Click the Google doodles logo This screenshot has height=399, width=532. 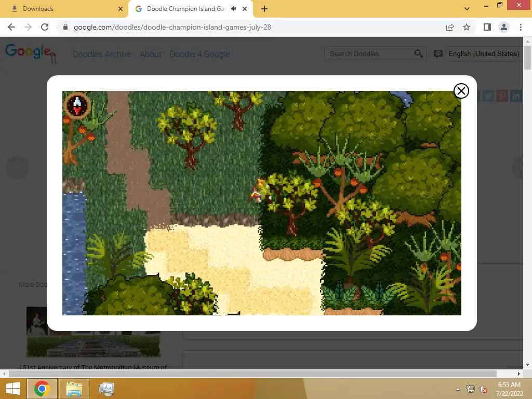[31, 53]
